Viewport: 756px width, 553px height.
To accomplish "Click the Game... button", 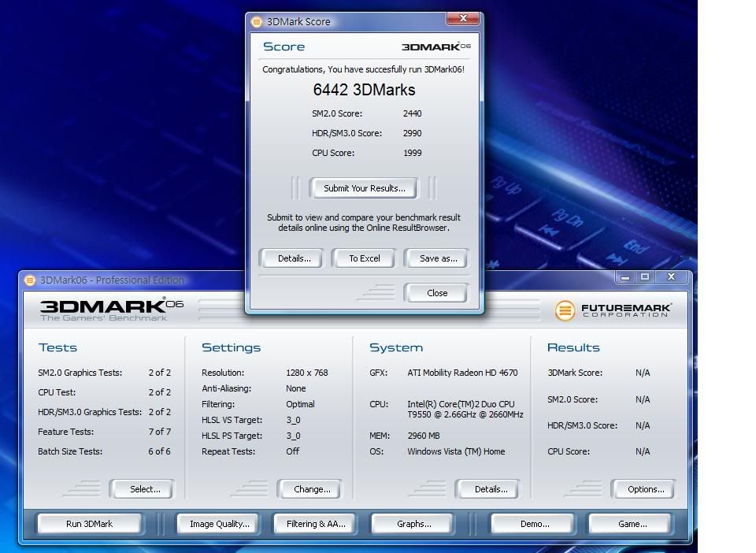I will (x=632, y=524).
